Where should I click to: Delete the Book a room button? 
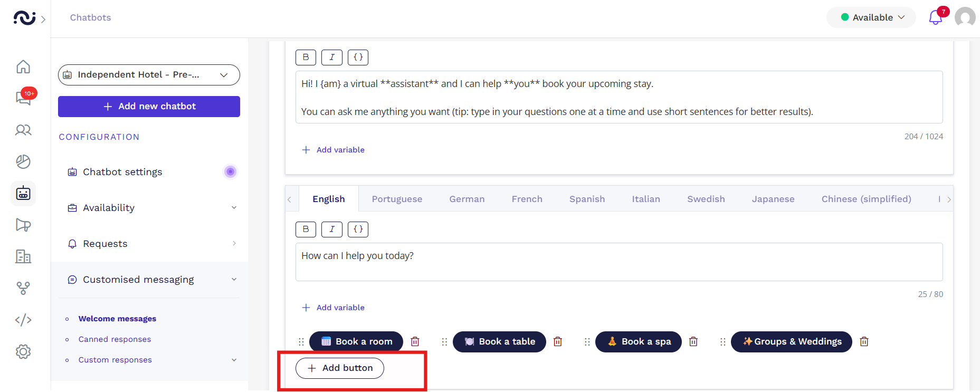click(x=415, y=342)
